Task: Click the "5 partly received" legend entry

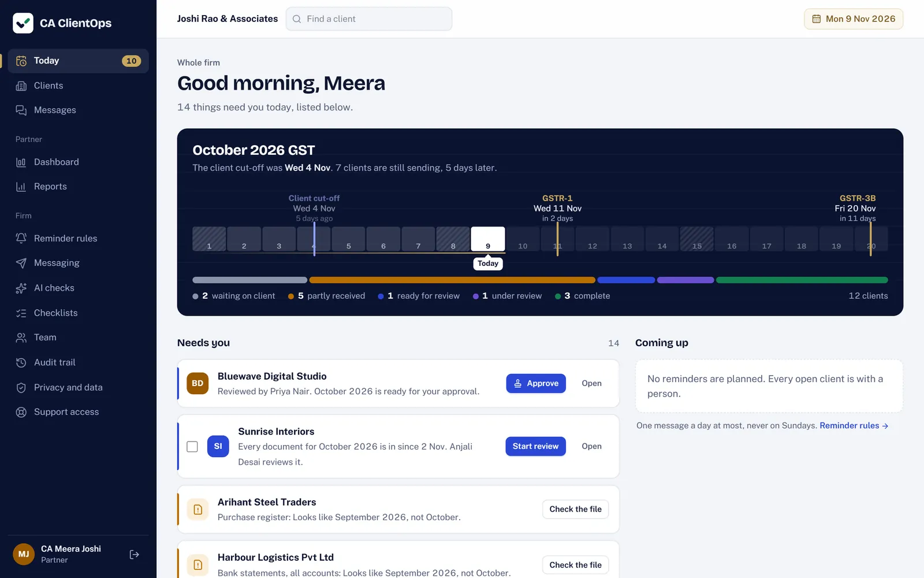Action: click(327, 296)
